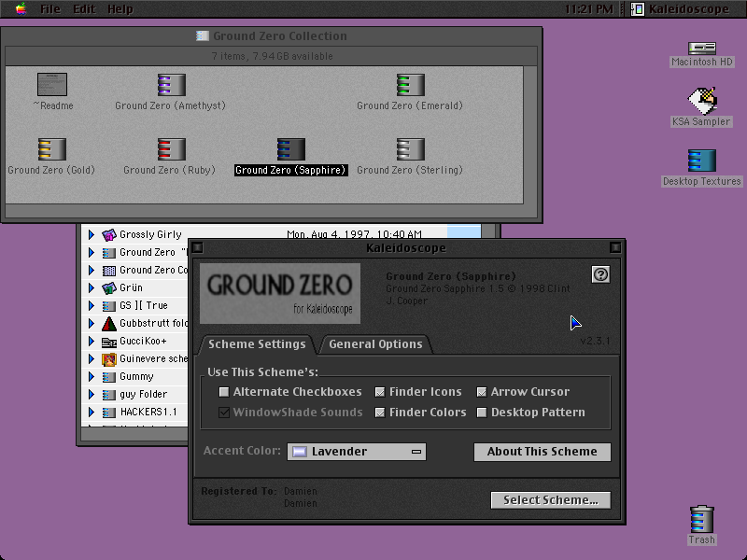Image resolution: width=747 pixels, height=560 pixels.
Task: Click the "7 items, 7.94 GB available" status text
Action: coord(272,56)
